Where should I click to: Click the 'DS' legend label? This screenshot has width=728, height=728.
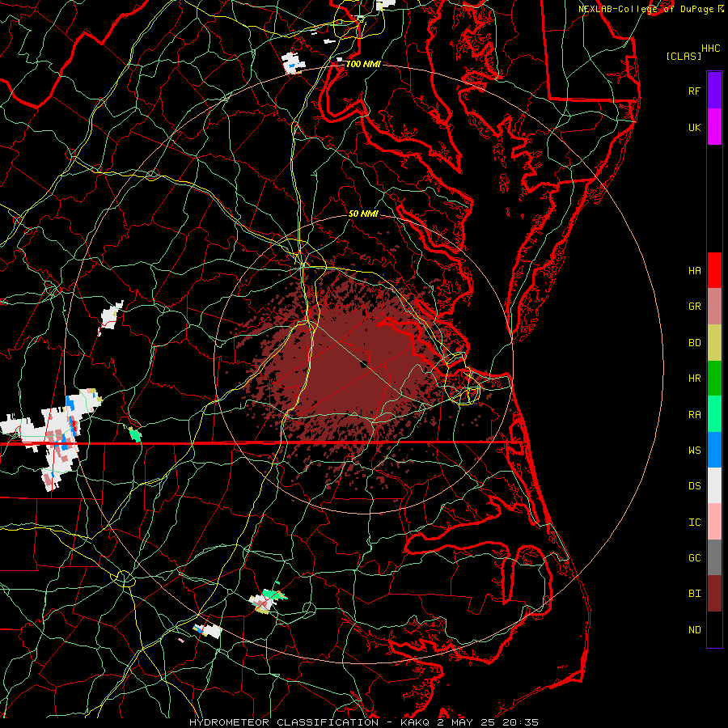coord(694,486)
